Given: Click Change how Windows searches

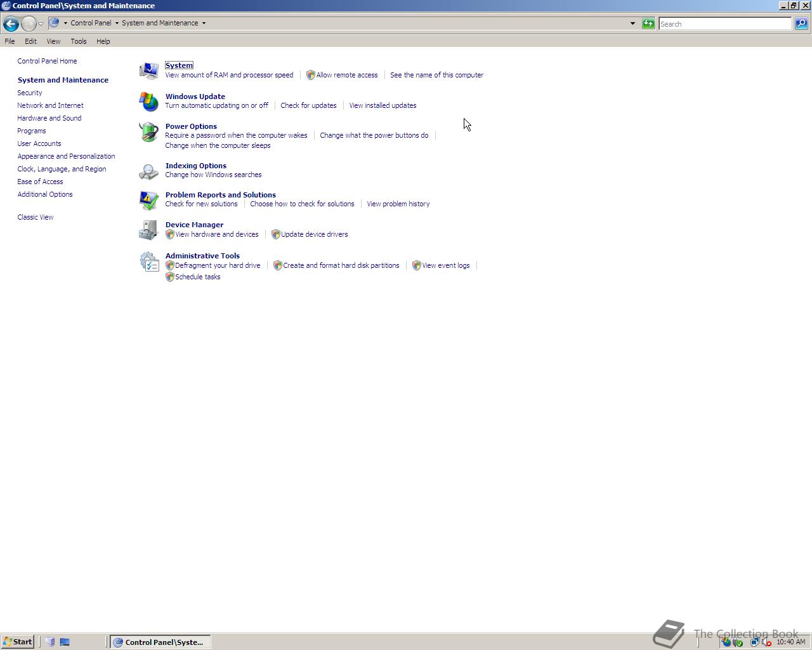Looking at the screenshot, I should click(213, 175).
